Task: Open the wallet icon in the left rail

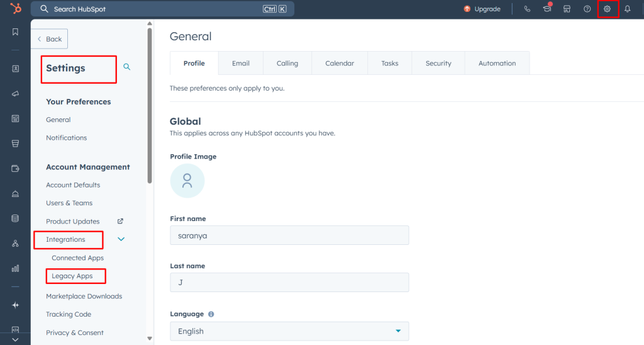Action: point(15,169)
